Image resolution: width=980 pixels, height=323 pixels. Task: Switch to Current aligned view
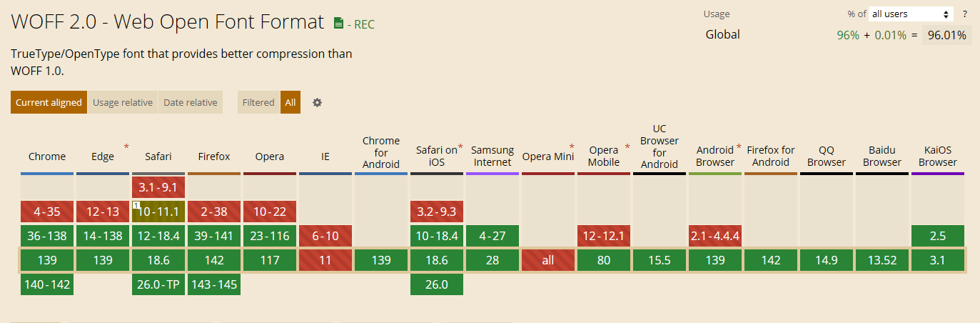pyautogui.click(x=49, y=102)
